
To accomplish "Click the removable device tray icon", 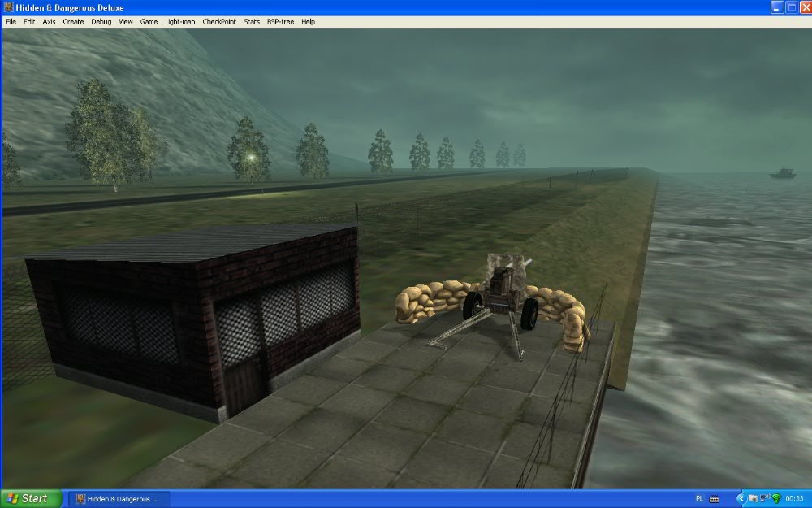I will (x=753, y=499).
